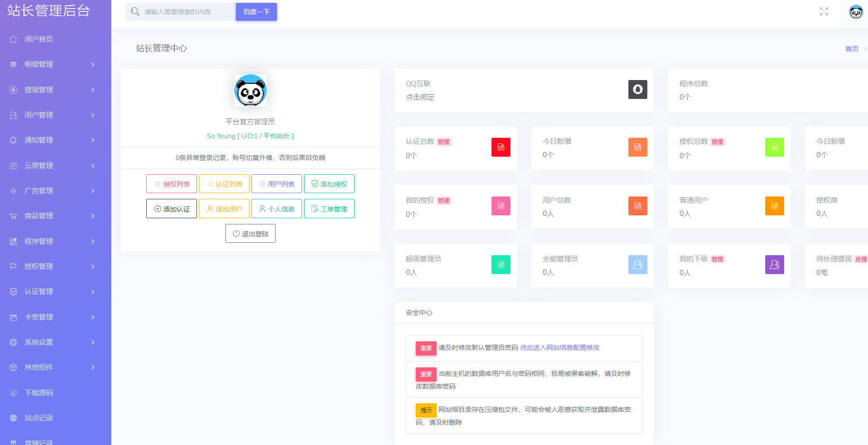Expand the 明细管理 sidebar menu
868x445 pixels.
pos(55,64)
